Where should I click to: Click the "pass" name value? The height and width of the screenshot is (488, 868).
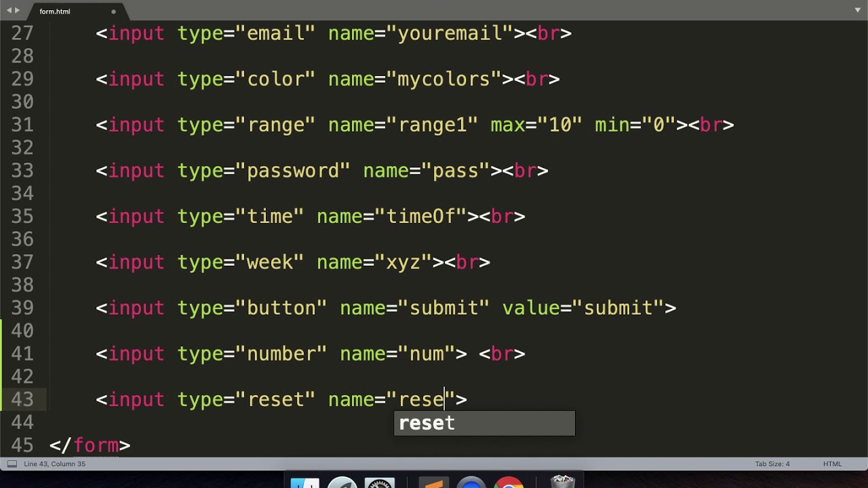coord(456,171)
